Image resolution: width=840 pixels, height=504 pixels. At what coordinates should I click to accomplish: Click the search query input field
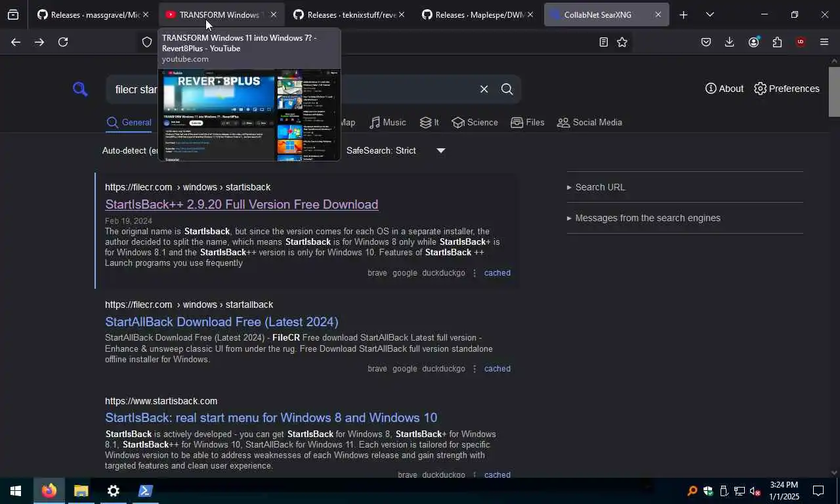(291, 89)
